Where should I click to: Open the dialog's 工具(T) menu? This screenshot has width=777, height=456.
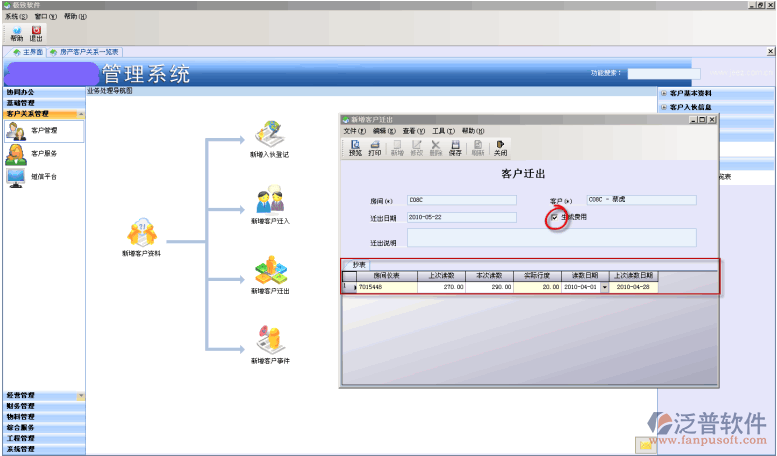coord(443,131)
